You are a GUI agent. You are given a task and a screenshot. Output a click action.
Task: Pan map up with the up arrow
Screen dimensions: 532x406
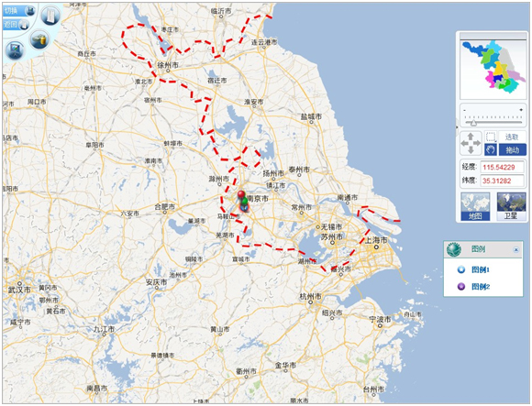(471, 137)
